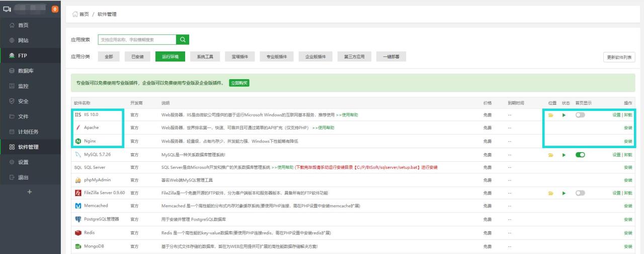This screenshot has height=254, width=644.
Task: Click the green search magnifier button
Action: coord(183,39)
